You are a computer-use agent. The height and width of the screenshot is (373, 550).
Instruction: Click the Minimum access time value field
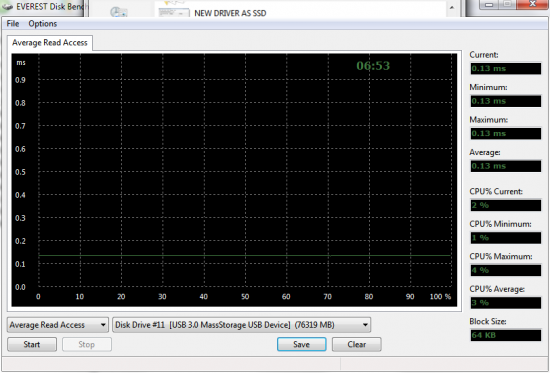click(x=505, y=101)
